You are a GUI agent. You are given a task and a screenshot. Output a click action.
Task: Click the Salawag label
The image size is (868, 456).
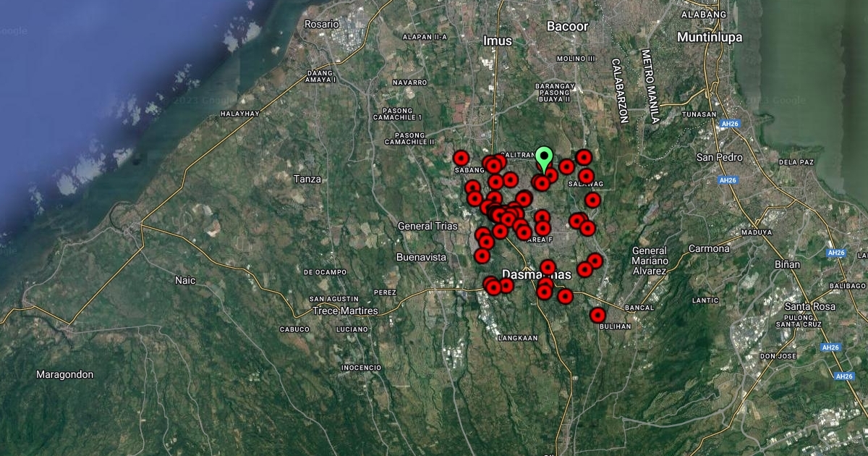(585, 185)
